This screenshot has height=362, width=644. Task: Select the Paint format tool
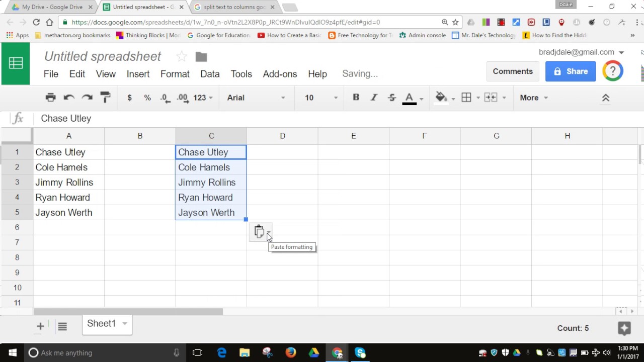(105, 98)
